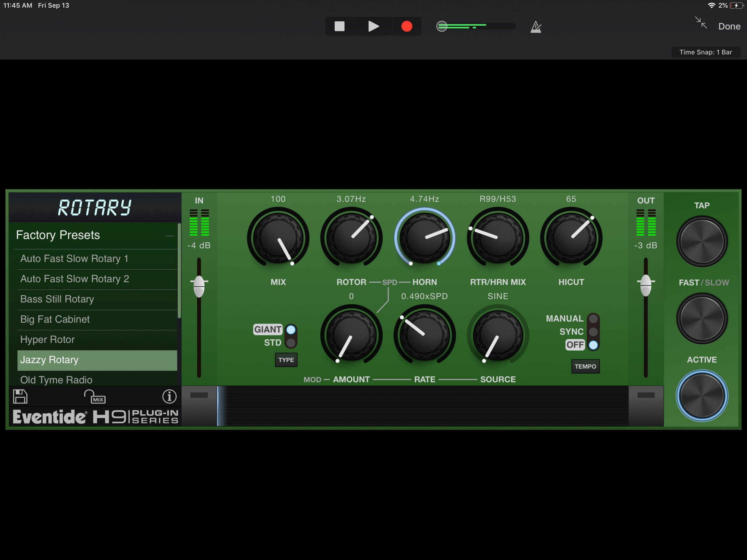This screenshot has height=560, width=747.
Task: Open the Time Snap: 1 Bar setting
Action: click(706, 52)
